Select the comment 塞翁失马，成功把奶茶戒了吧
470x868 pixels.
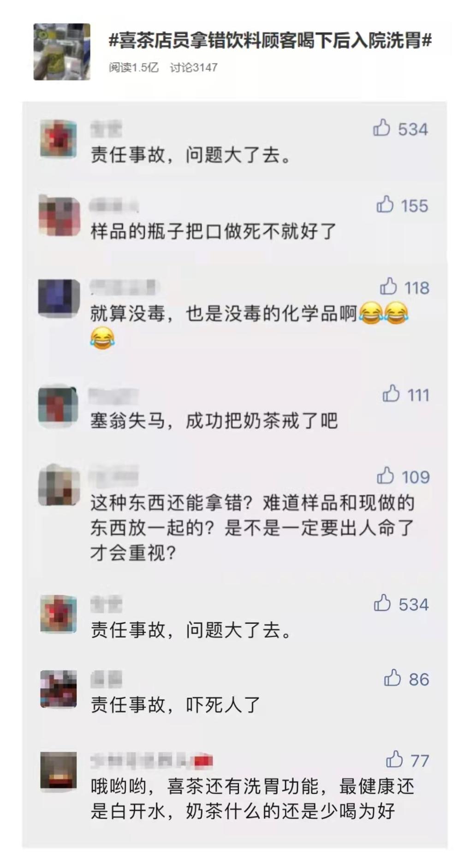(x=214, y=421)
